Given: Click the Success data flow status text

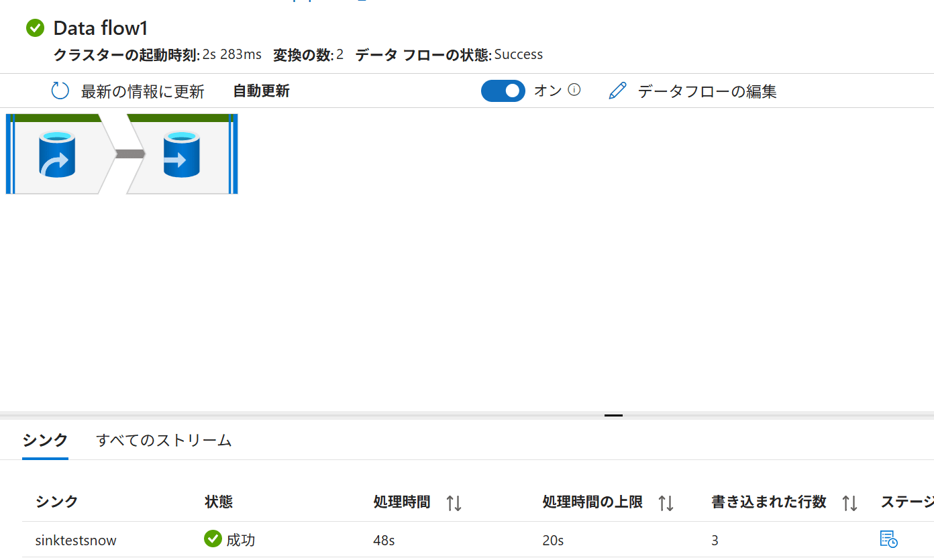Looking at the screenshot, I should (519, 54).
